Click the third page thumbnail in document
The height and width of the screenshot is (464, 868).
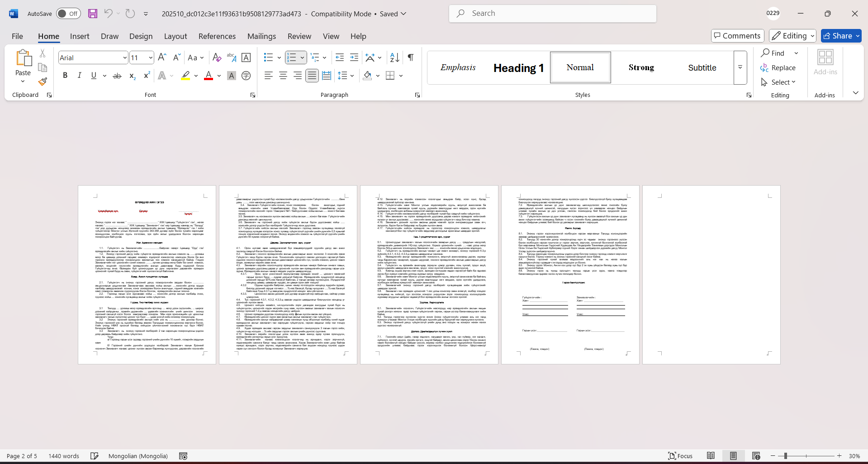pos(429,274)
